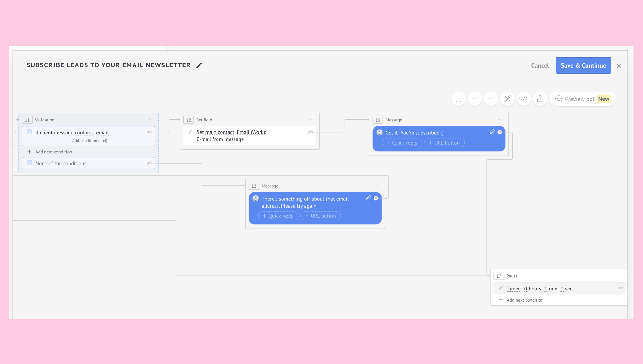The height and width of the screenshot is (364, 643).
Task: Add URL button to step 13 message
Action: click(321, 216)
